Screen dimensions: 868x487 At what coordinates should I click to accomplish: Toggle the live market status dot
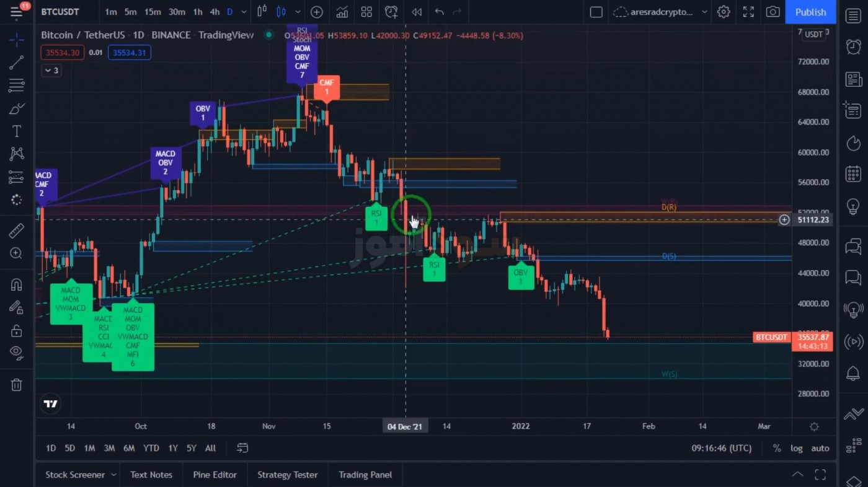268,35
